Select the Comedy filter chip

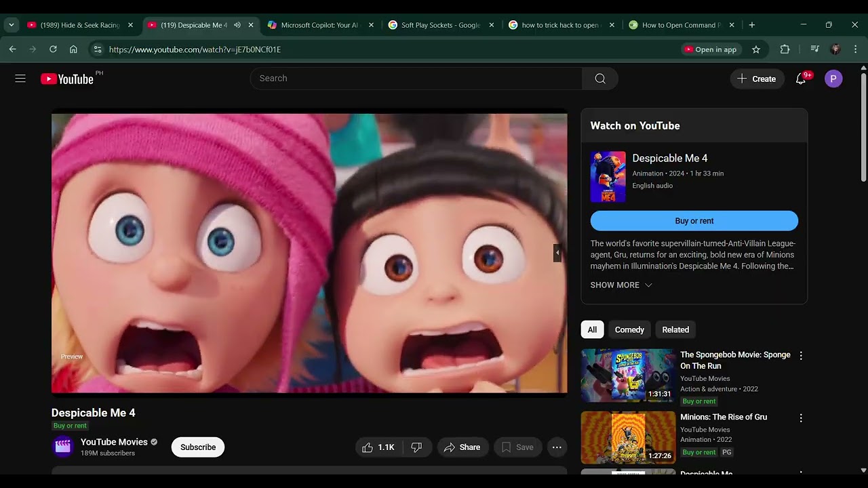tap(629, 329)
